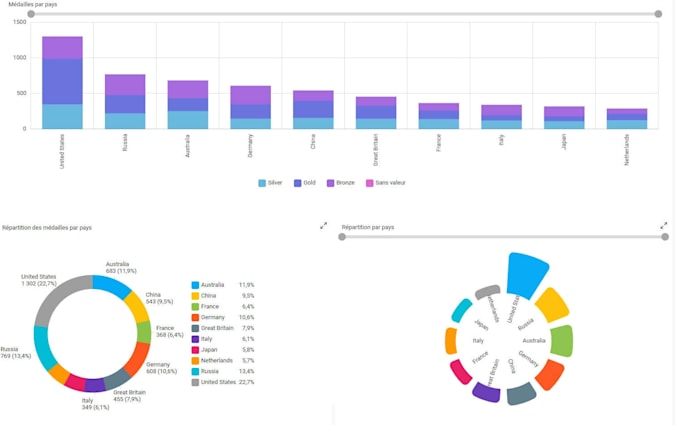Click the France donut legend swatch
The height and width of the screenshot is (425, 680).
tap(195, 307)
